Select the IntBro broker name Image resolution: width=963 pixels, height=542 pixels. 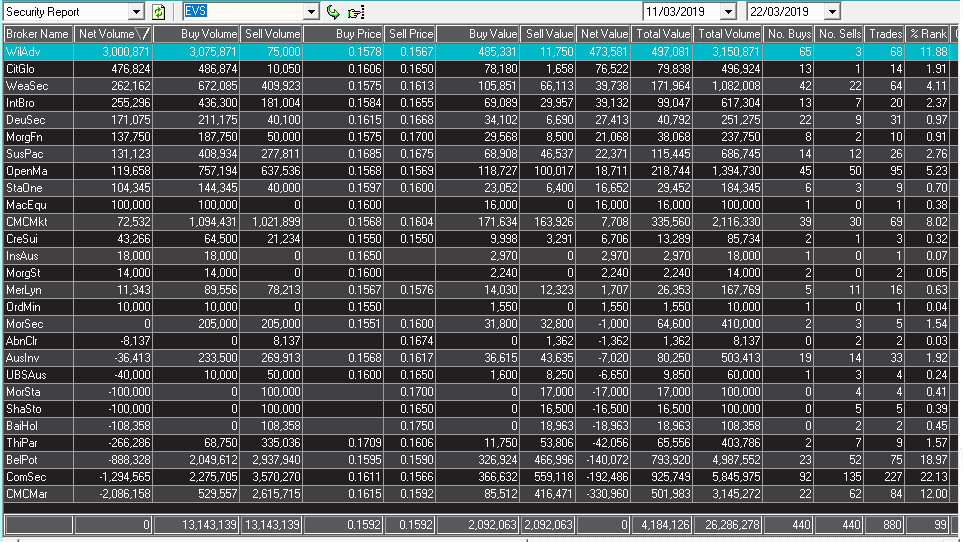(20, 103)
